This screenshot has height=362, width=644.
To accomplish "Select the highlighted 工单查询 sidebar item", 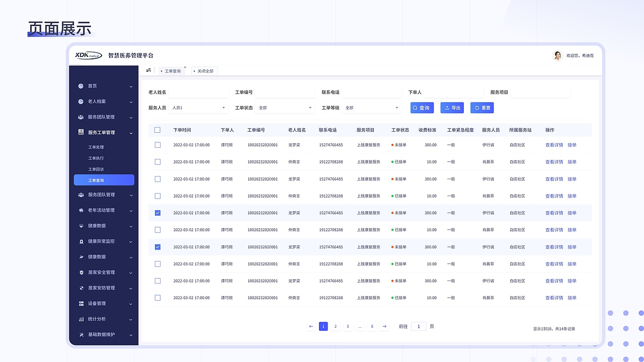I will coord(104,180).
